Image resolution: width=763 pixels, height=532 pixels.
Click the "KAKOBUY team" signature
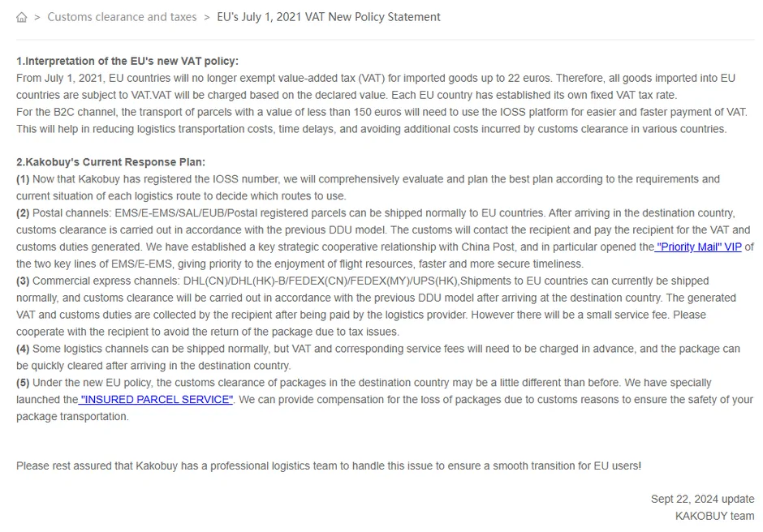(x=715, y=517)
